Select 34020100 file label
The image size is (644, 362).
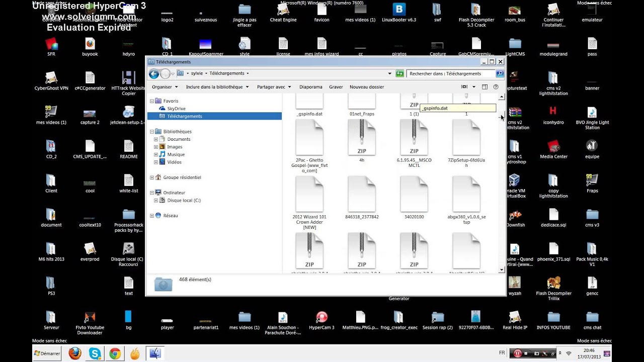pyautogui.click(x=414, y=217)
